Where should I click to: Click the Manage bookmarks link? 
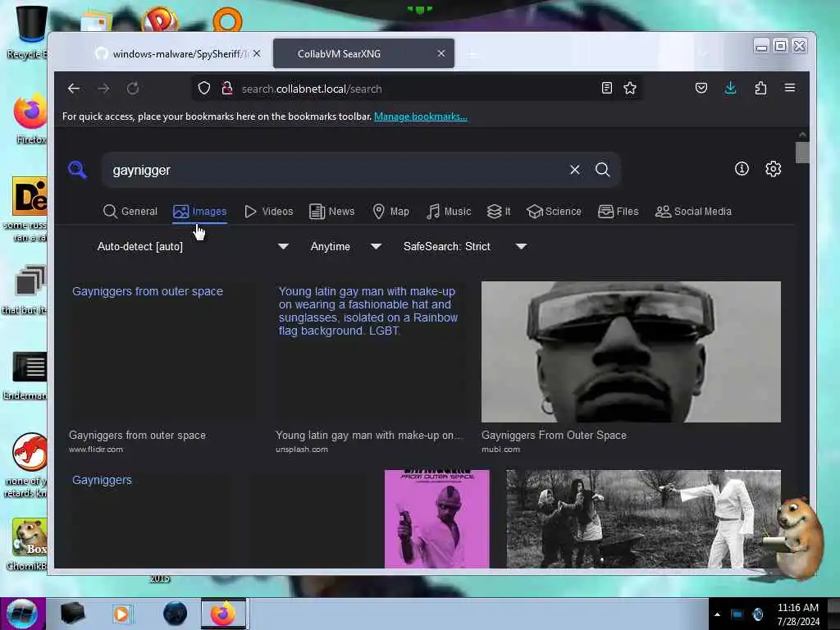421,116
